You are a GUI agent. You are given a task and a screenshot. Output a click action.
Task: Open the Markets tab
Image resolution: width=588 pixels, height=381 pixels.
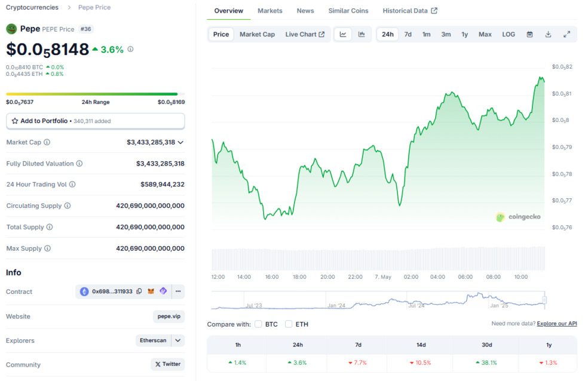[270, 11]
